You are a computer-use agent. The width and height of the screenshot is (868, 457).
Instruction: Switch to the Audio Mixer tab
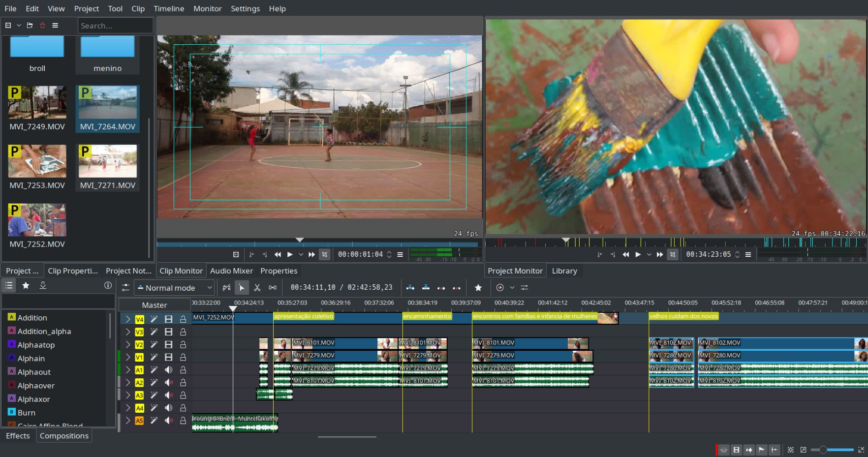[231, 271]
